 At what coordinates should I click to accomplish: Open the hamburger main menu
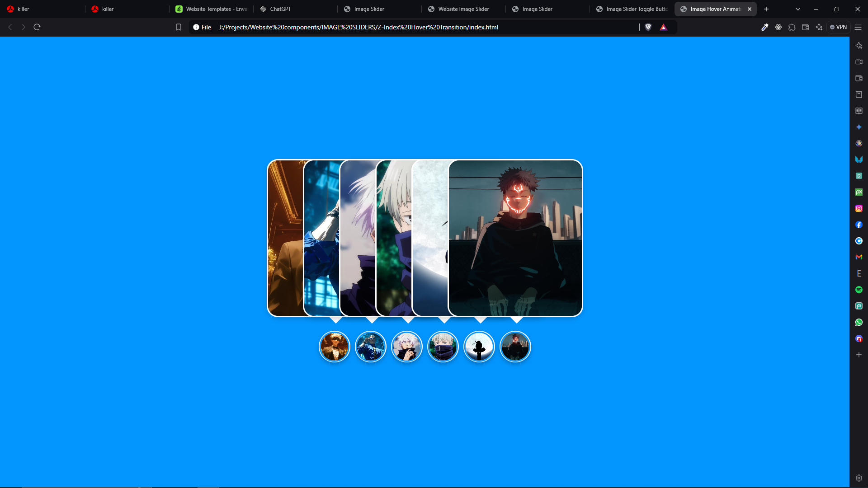click(858, 27)
